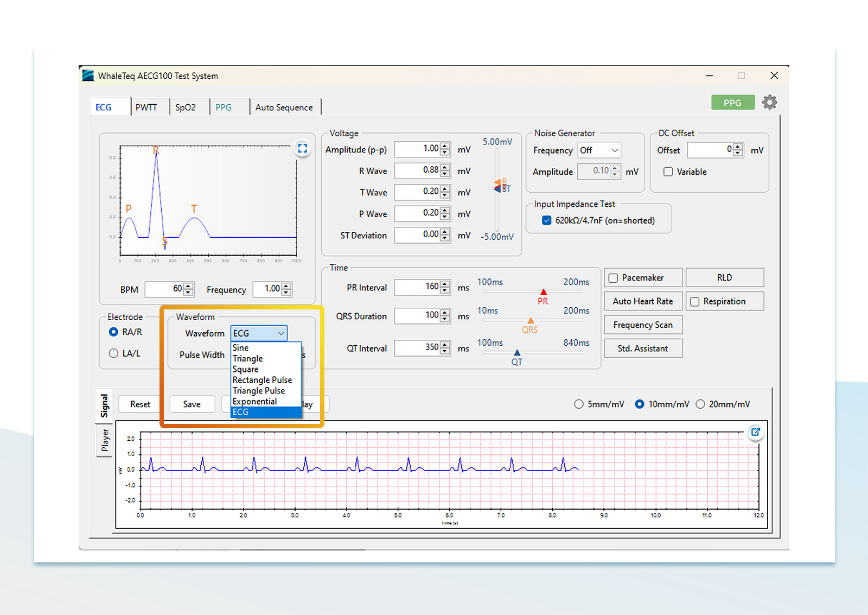Click the Amplitude (p-p) value field
The width and height of the screenshot is (868, 615).
coord(417,149)
